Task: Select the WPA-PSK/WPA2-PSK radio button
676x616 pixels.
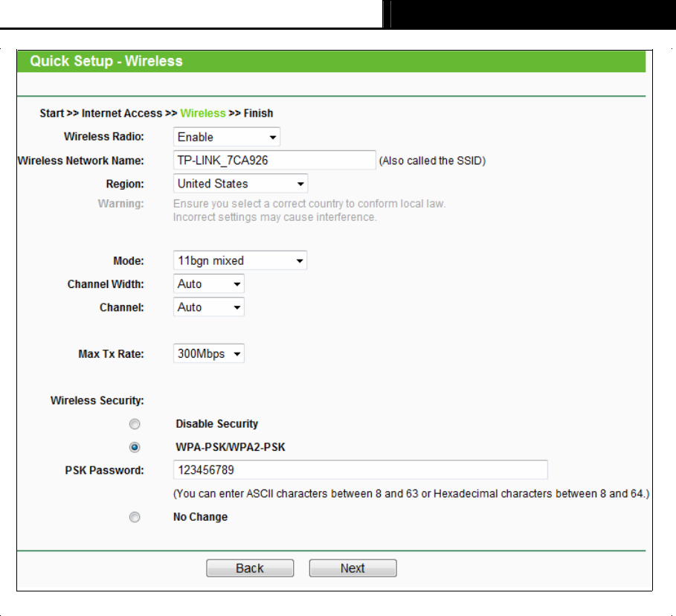Action: pyautogui.click(x=135, y=447)
